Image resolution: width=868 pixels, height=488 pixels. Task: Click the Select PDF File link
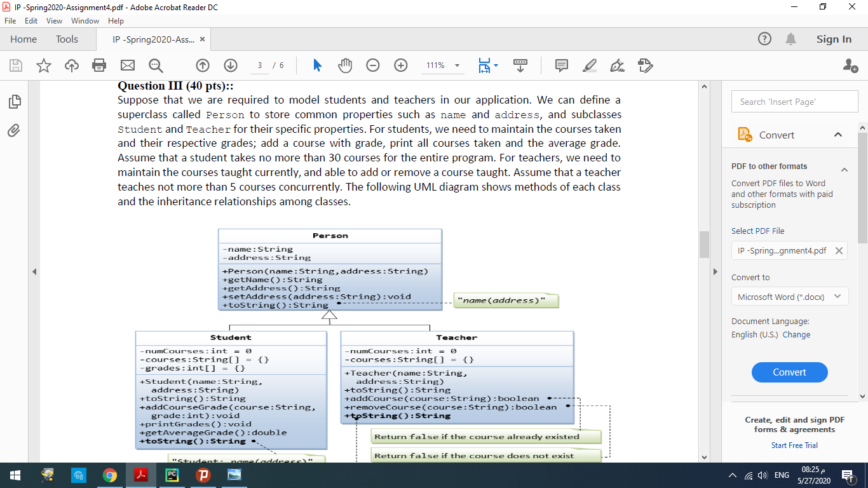point(757,231)
